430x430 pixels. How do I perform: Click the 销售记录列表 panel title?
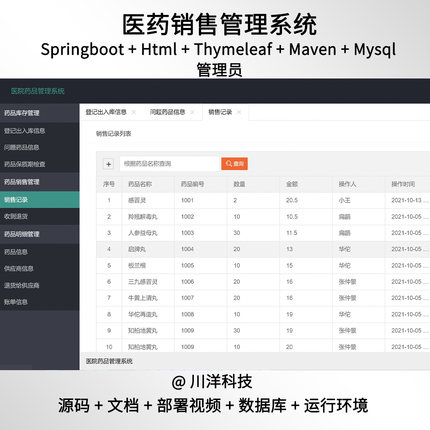coord(114,134)
